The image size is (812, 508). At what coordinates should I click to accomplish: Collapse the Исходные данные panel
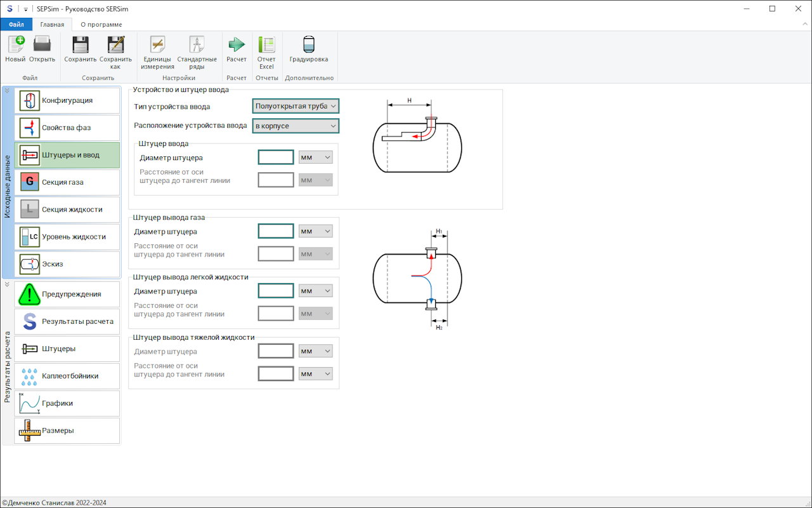(x=7, y=91)
